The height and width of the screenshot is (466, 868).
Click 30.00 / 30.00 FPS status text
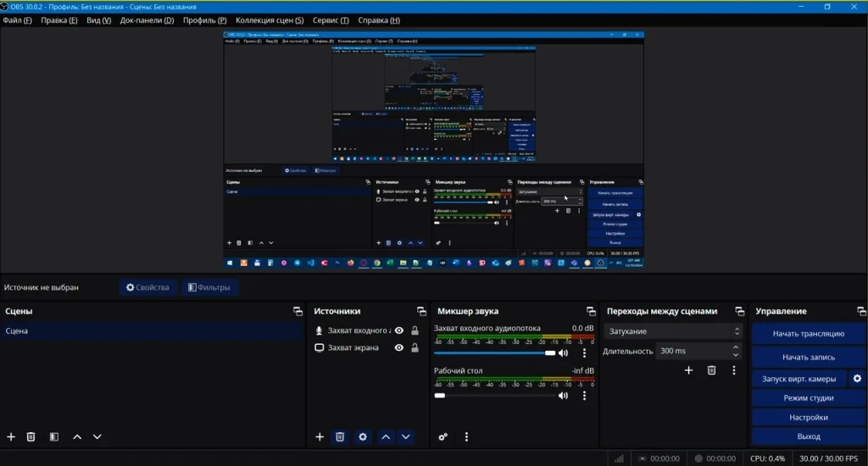(828, 458)
